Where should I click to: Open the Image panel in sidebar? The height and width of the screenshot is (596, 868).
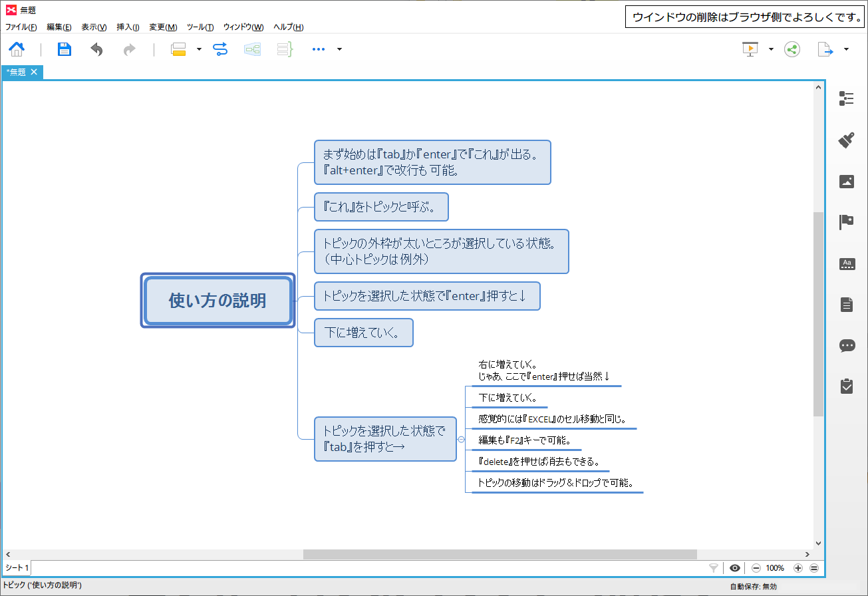(x=847, y=181)
